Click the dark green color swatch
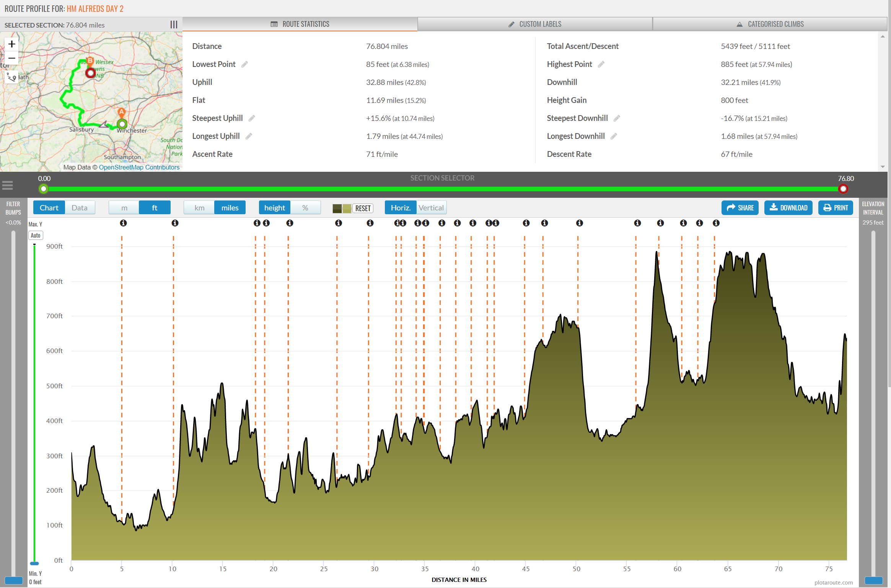This screenshot has height=588, width=891. click(337, 208)
